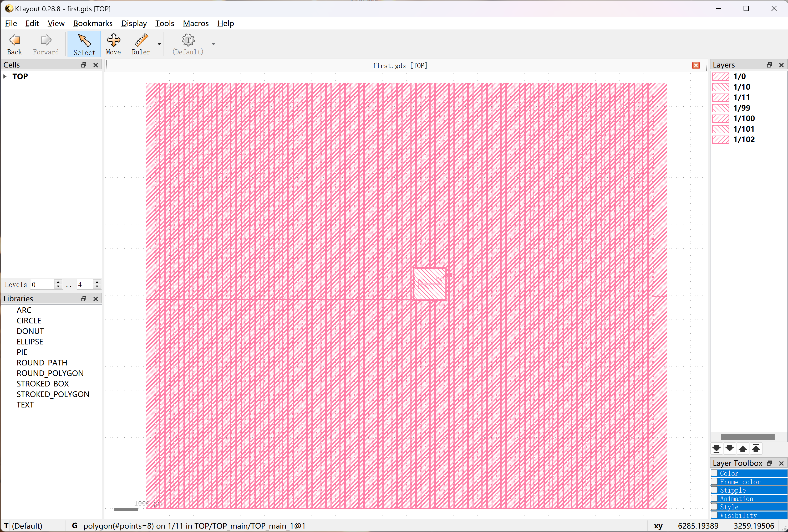788x532 pixels.
Task: Undock the Cells panel
Action: coord(84,65)
